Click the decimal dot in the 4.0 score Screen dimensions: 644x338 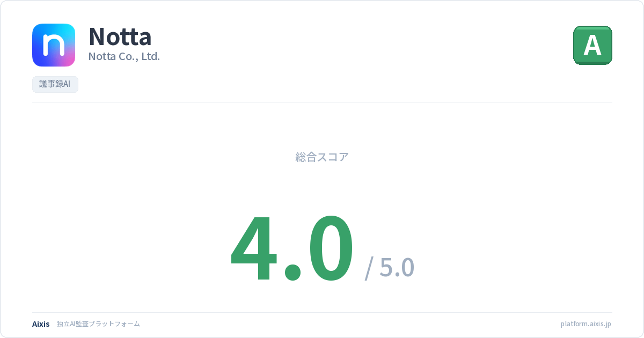(x=292, y=271)
